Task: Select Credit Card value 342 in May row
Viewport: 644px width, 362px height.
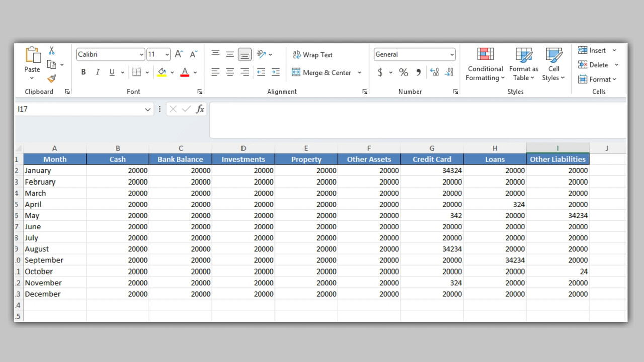Action: tap(432, 215)
